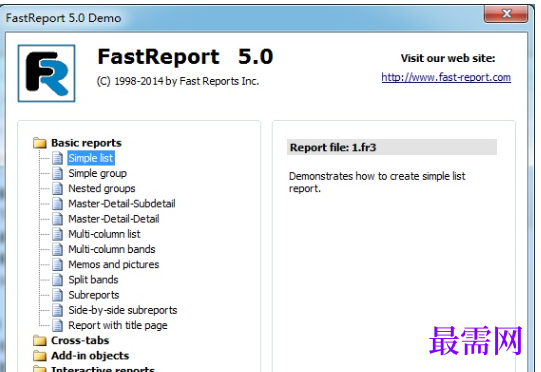Click the document icon beside Split bands
Screen dimensions: 541x372
click(x=58, y=280)
